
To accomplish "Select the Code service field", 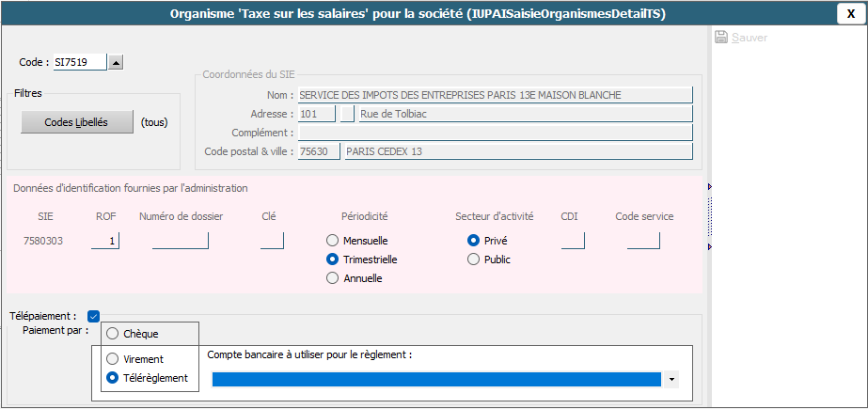I will [x=643, y=241].
